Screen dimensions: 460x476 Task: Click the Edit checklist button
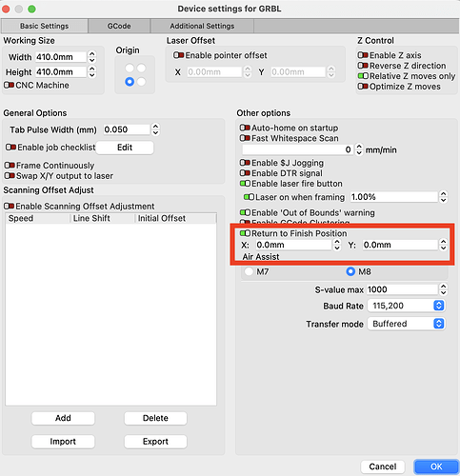pyautogui.click(x=125, y=148)
